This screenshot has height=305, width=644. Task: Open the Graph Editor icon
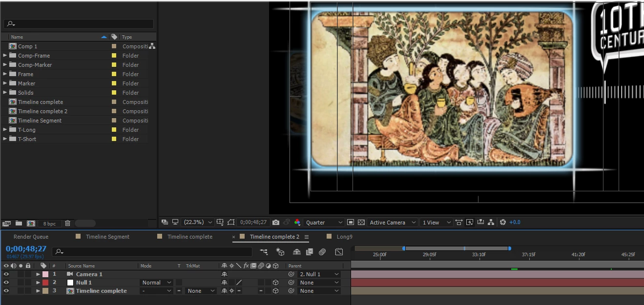pyautogui.click(x=339, y=252)
